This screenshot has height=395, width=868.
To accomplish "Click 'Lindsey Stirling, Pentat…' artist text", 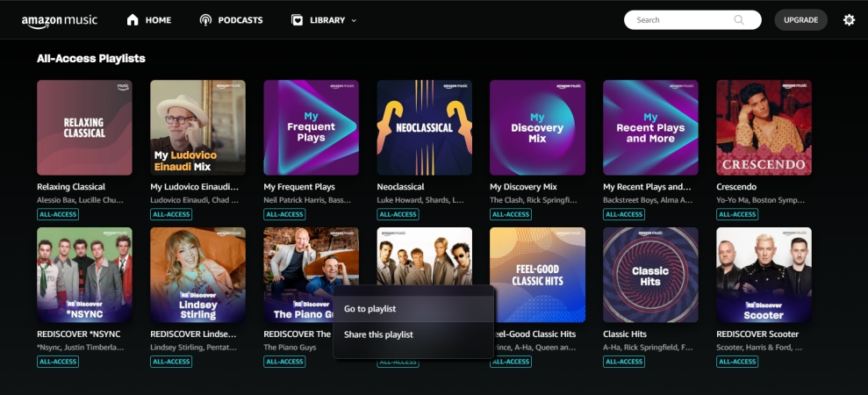I will pyautogui.click(x=194, y=348).
